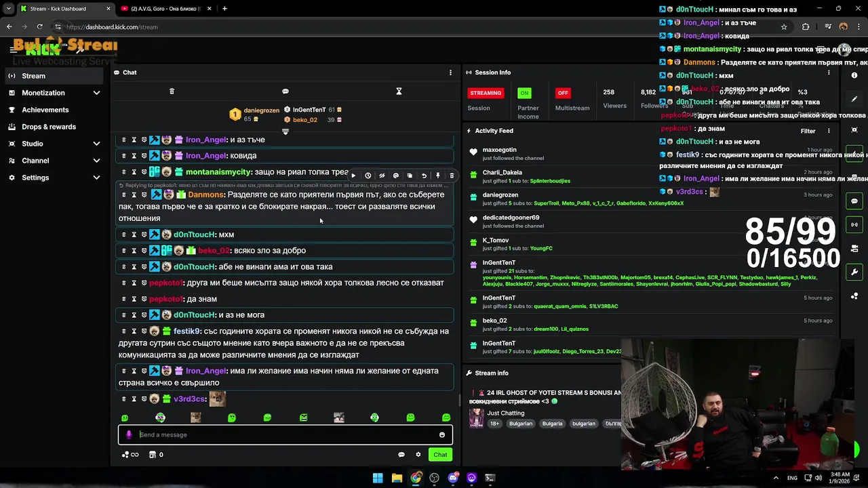This screenshot has width=868, height=488.
Task: Toggle the pin icon in message hover toolbar
Action: pos(438,176)
